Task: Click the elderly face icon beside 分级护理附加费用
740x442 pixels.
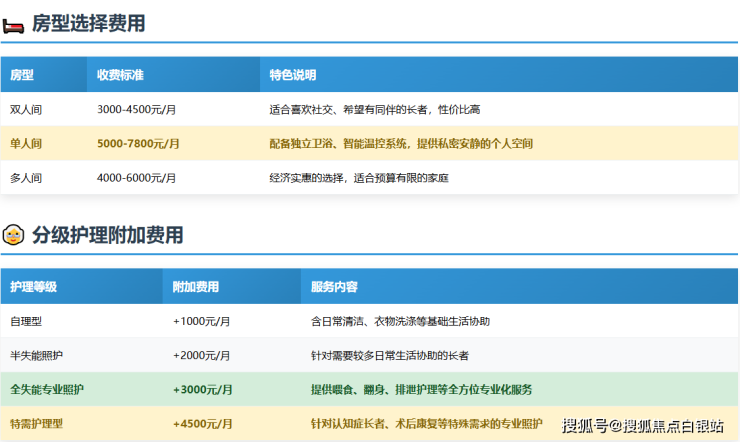Action: click(x=14, y=236)
